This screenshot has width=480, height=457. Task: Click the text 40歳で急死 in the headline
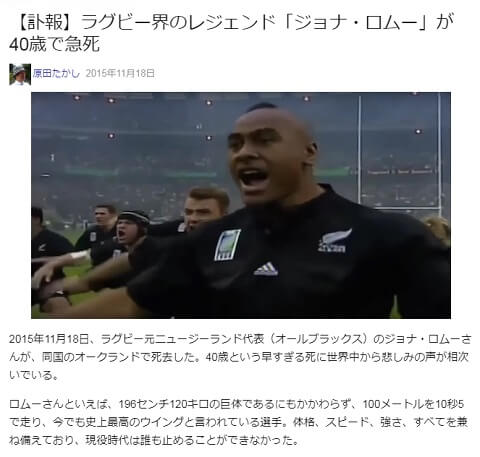pyautogui.click(x=55, y=45)
